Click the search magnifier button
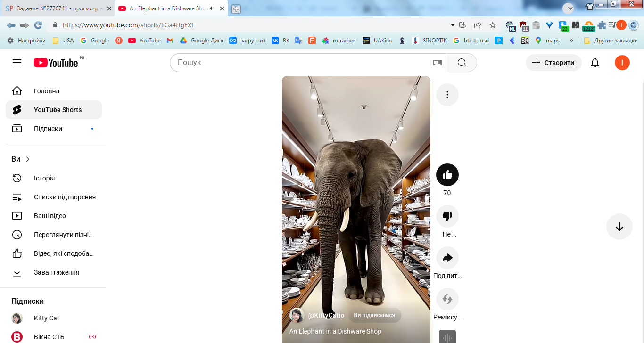644x343 pixels. coord(462,63)
